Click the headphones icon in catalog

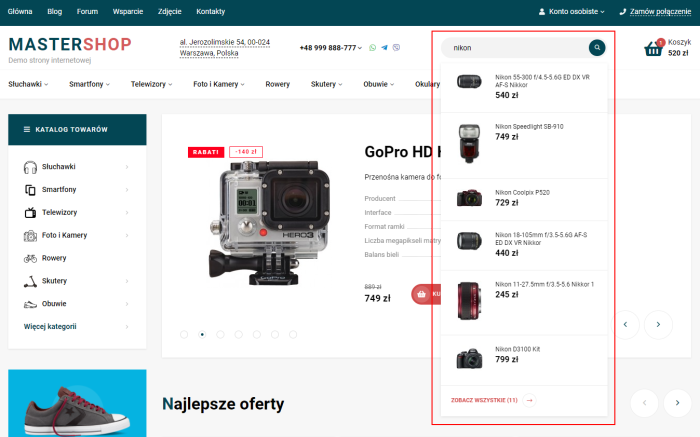30,167
